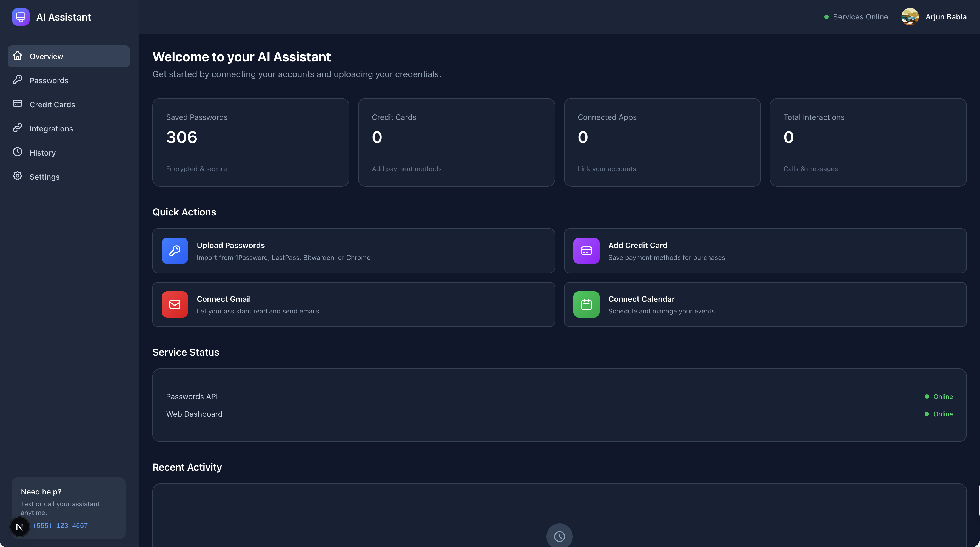Click the purple Add Credit Card icon
This screenshot has height=547, width=980.
[x=586, y=251]
